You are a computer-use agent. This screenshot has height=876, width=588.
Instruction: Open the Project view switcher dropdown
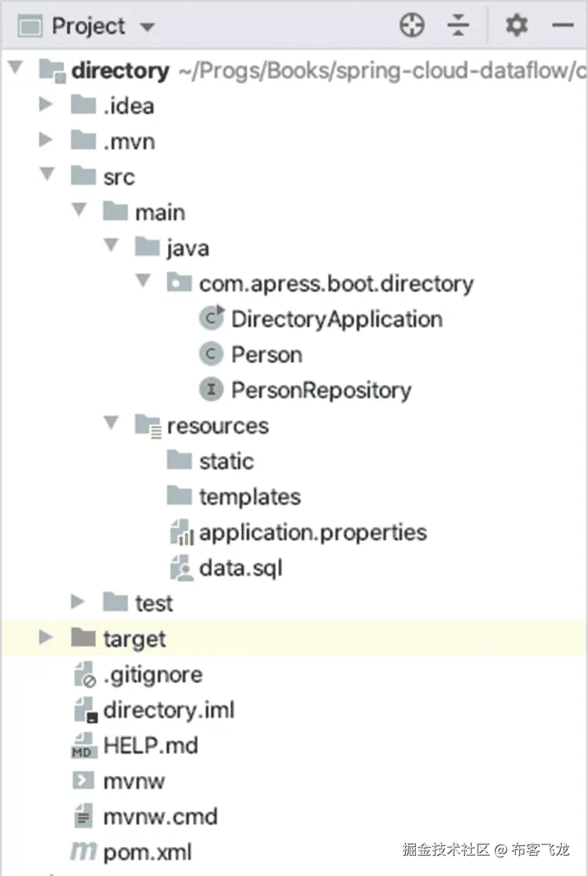tap(147, 27)
